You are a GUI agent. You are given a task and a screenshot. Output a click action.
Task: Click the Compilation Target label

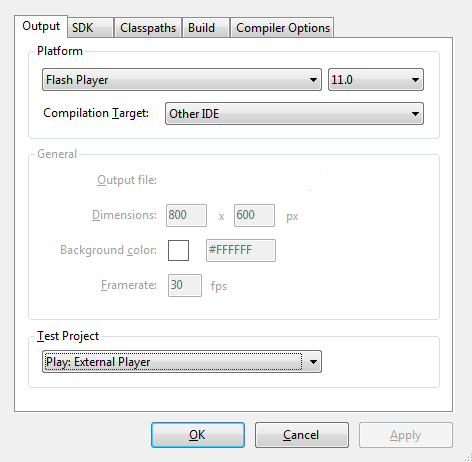[x=96, y=113]
